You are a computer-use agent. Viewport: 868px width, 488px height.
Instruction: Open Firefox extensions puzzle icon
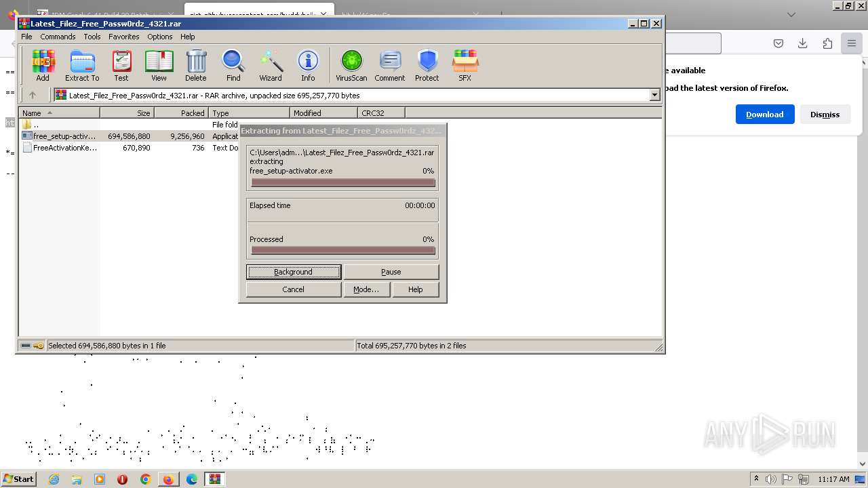click(827, 43)
